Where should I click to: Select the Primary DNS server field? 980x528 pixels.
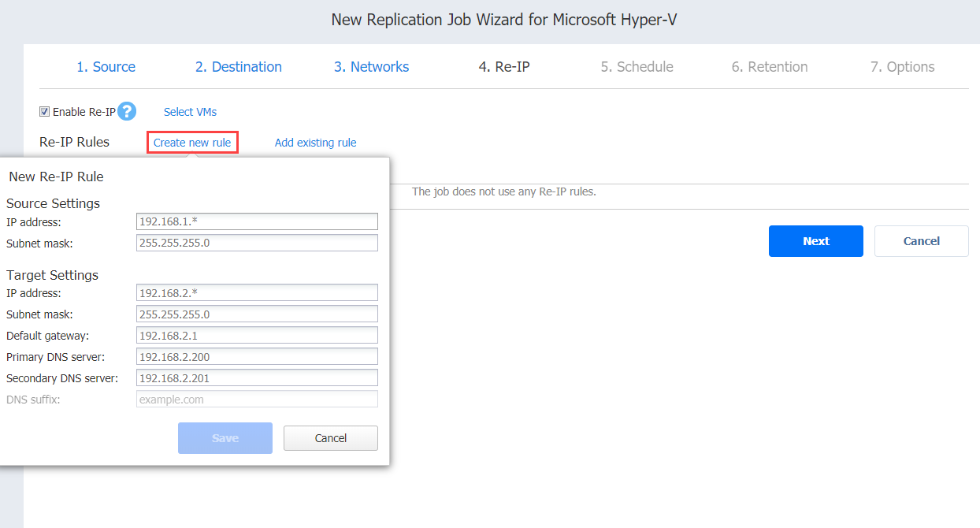(x=257, y=357)
